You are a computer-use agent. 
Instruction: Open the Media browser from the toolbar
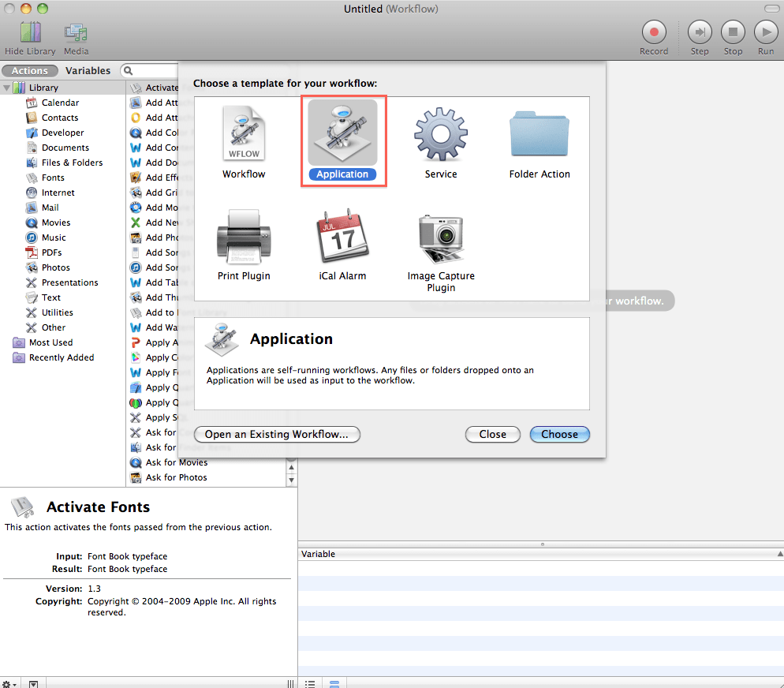click(75, 32)
